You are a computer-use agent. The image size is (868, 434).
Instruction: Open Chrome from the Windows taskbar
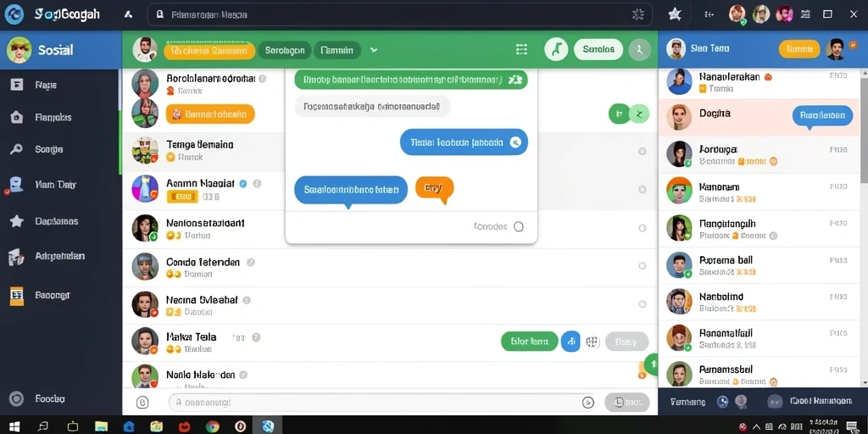pos(212,426)
